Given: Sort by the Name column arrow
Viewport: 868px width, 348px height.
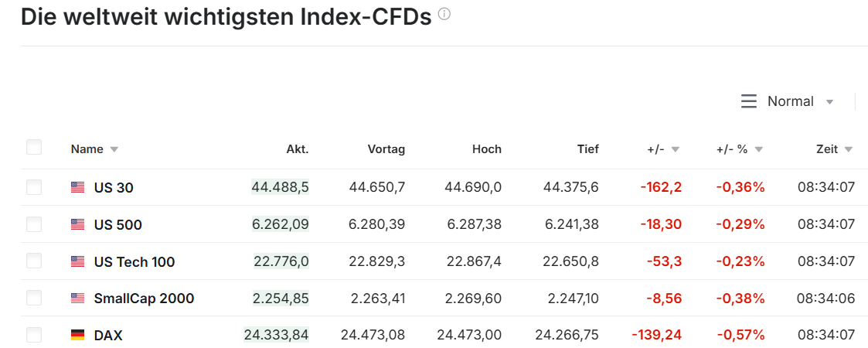Looking at the screenshot, I should click(x=114, y=150).
